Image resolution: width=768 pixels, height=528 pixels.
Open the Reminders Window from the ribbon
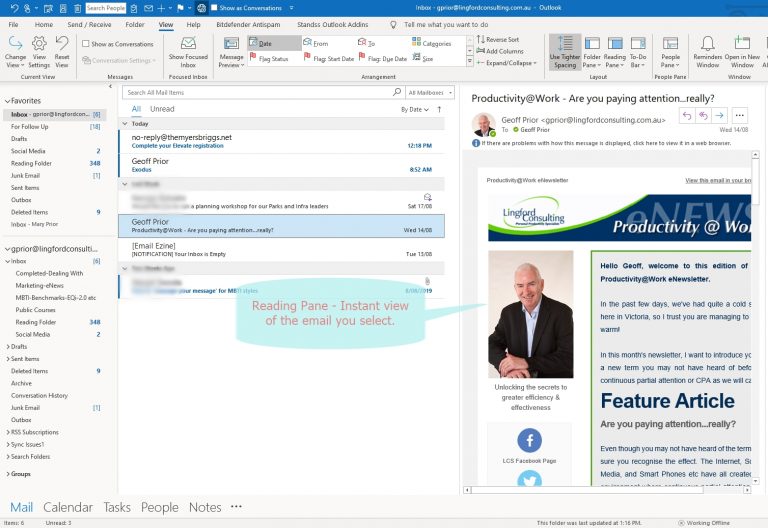[x=707, y=51]
